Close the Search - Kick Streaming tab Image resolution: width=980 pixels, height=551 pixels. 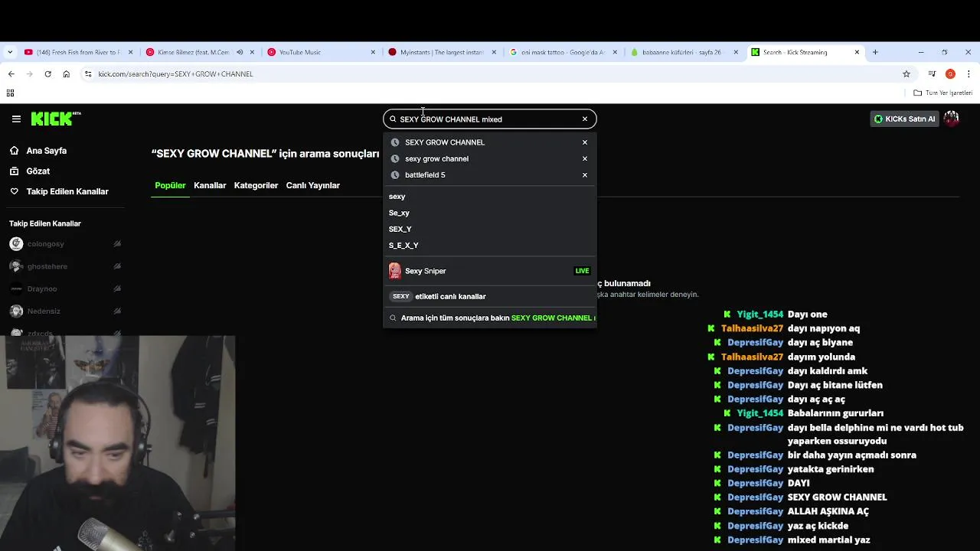(x=857, y=52)
